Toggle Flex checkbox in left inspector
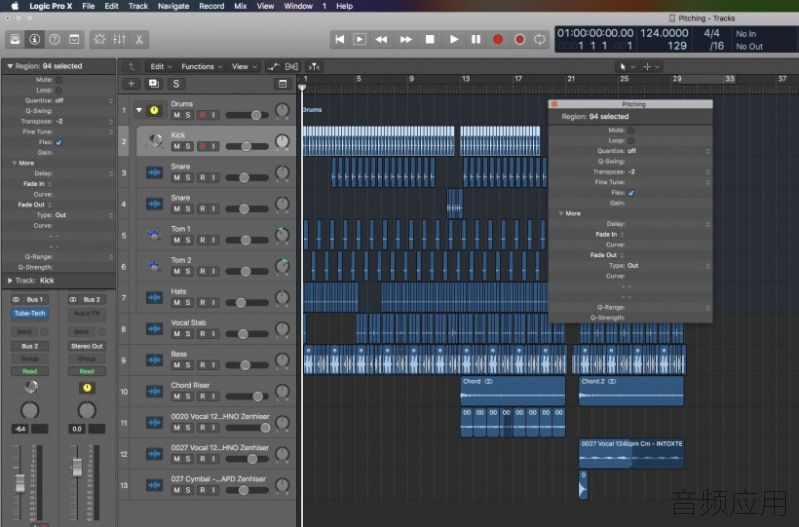Screen dimensions: 799x527 (59, 142)
